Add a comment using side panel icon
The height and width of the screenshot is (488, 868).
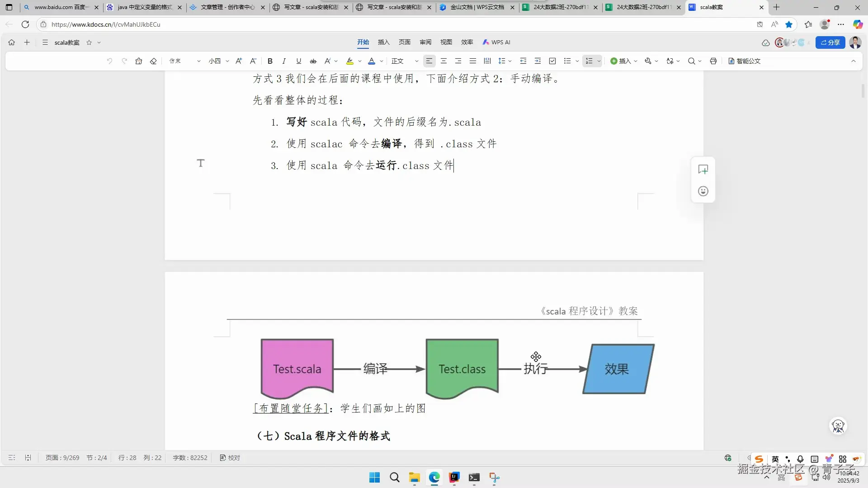coord(703,169)
